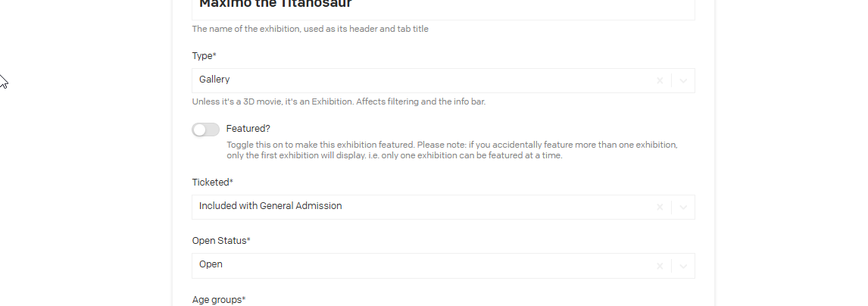Click 'Included with General Admission' value

click(270, 206)
